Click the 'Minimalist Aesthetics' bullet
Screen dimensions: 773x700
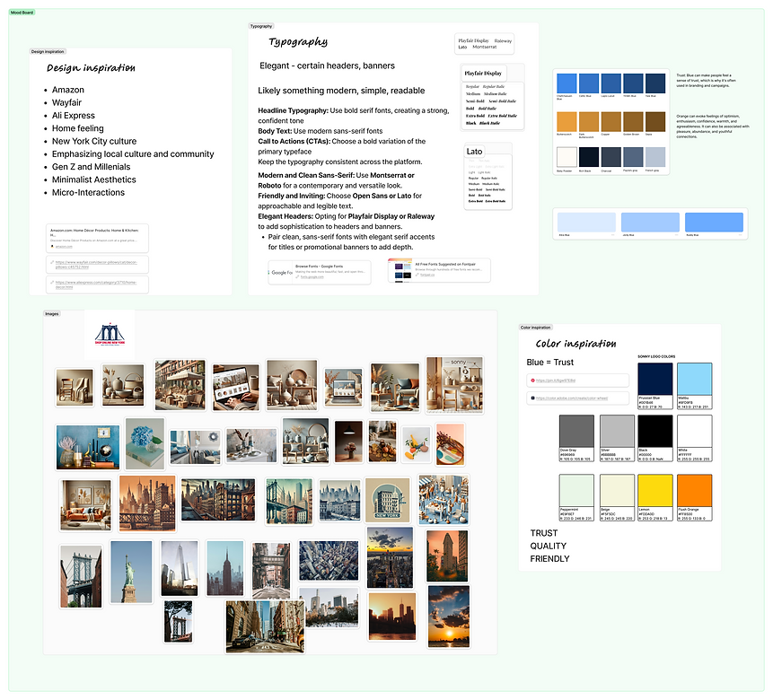pyautogui.click(x=93, y=179)
